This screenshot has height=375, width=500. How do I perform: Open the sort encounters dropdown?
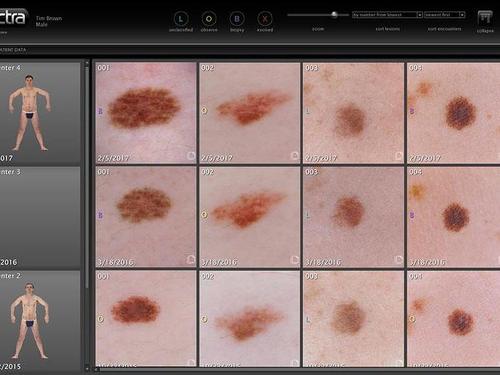pos(444,15)
